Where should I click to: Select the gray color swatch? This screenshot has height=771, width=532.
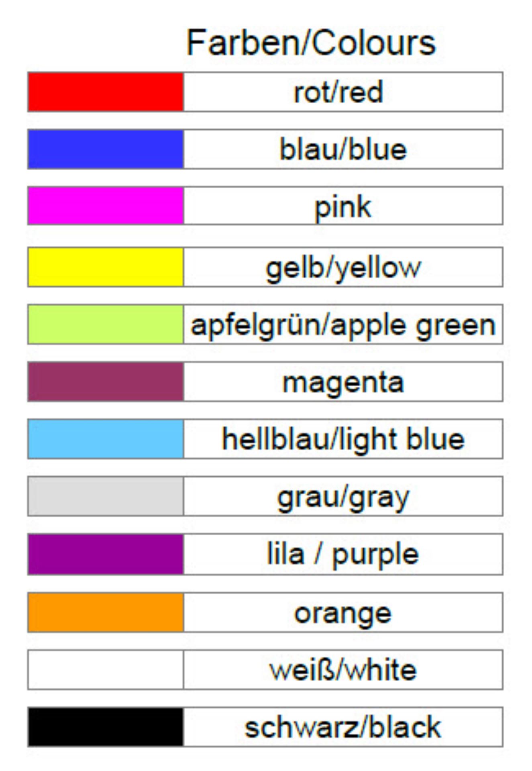point(106,496)
